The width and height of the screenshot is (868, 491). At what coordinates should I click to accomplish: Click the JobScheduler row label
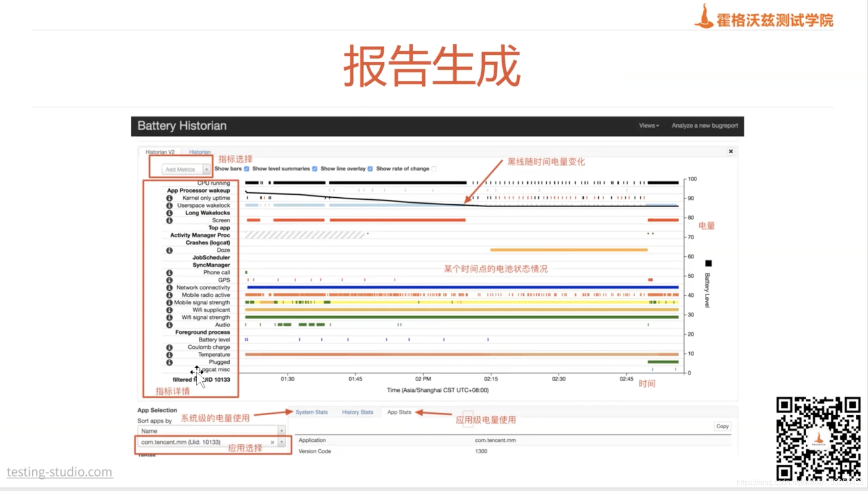(x=211, y=258)
